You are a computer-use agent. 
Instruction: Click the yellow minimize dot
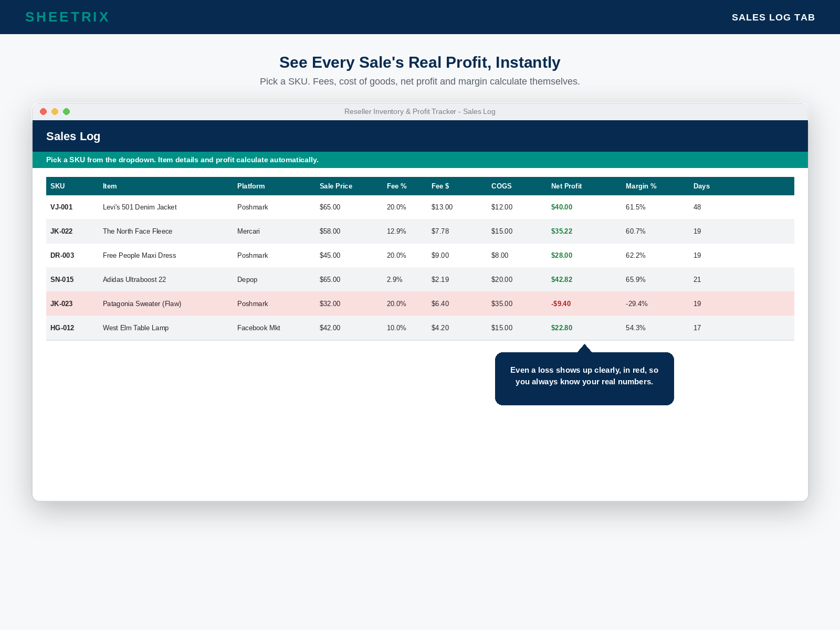(55, 111)
